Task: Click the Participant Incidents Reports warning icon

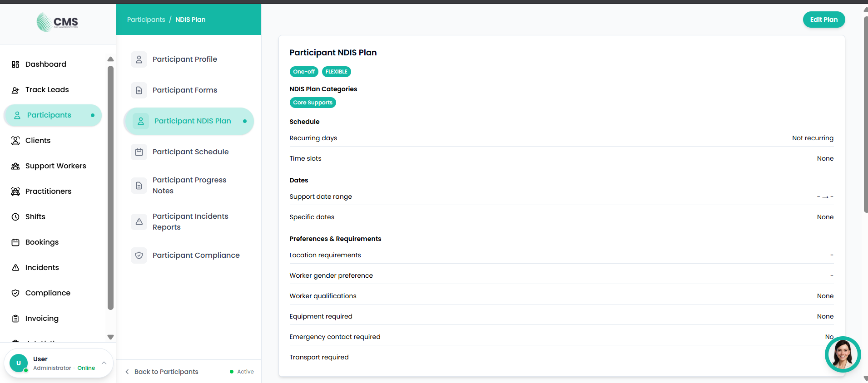Action: [139, 222]
